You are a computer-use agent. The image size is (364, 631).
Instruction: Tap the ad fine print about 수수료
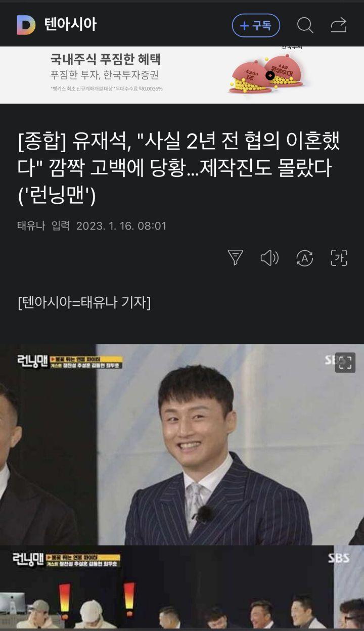[x=107, y=88]
